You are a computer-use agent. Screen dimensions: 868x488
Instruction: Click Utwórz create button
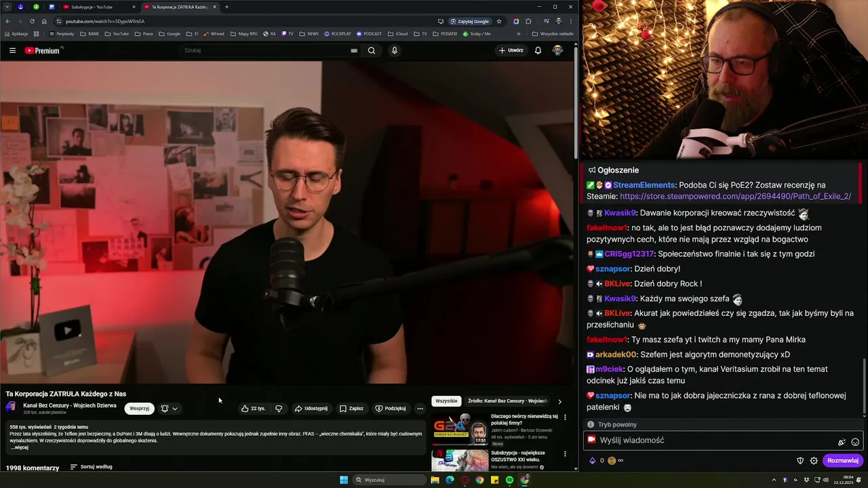(x=511, y=50)
